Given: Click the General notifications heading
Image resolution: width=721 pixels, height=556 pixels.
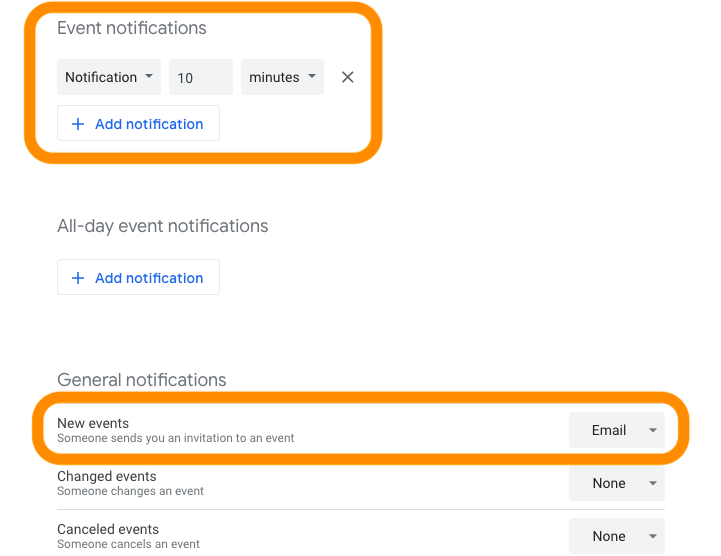Looking at the screenshot, I should (142, 380).
